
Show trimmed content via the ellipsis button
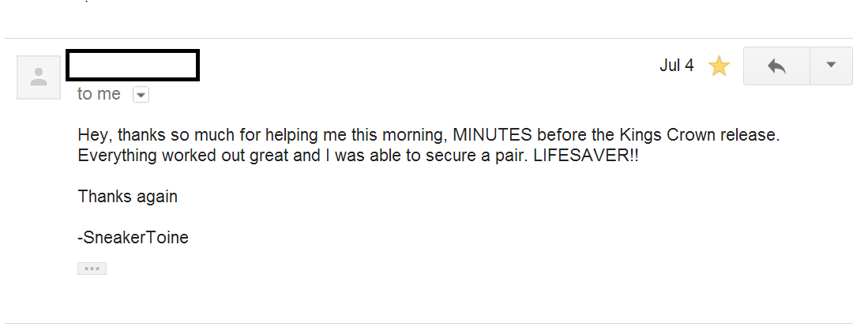tap(92, 269)
